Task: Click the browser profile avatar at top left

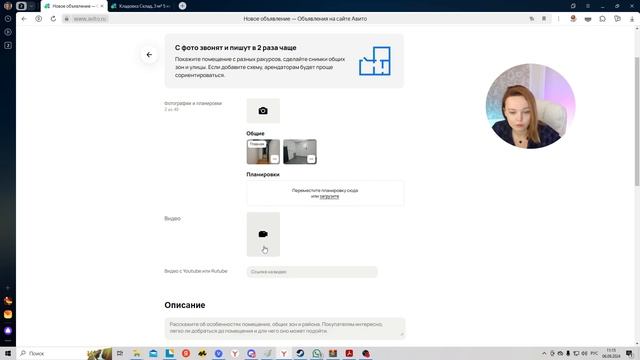Action: coord(7,6)
